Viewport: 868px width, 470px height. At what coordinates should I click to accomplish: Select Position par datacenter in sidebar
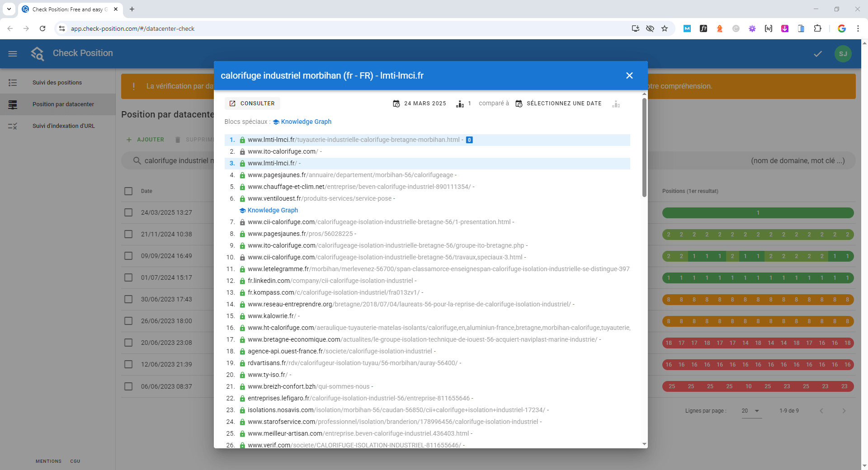[x=57, y=104]
